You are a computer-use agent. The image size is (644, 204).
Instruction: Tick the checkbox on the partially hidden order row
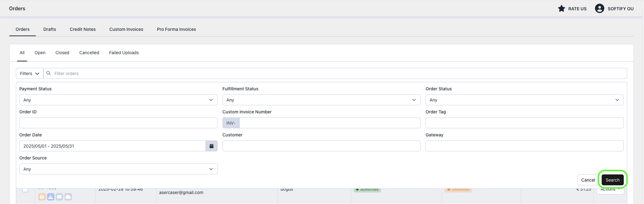pos(25,190)
